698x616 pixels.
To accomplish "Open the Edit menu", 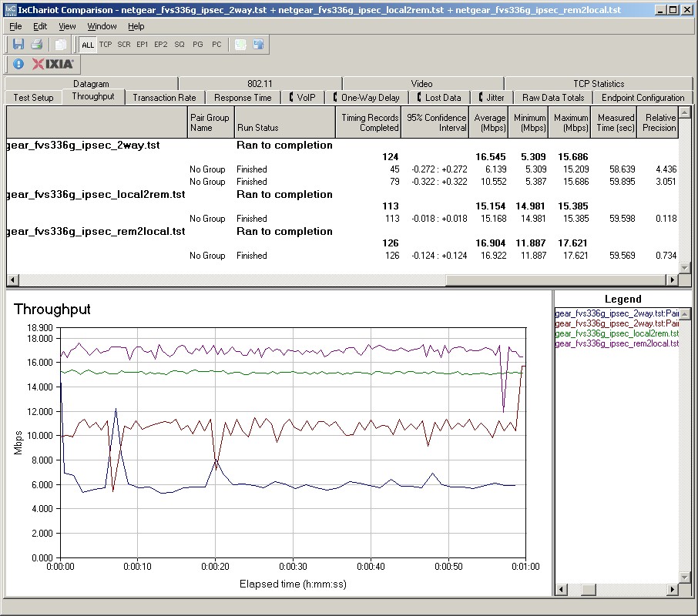I will click(x=40, y=26).
